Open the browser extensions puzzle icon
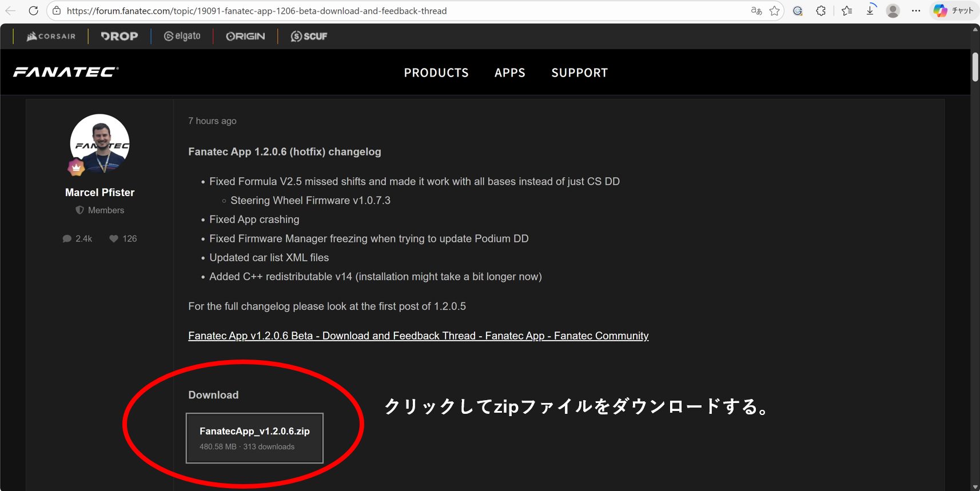 [x=820, y=11]
